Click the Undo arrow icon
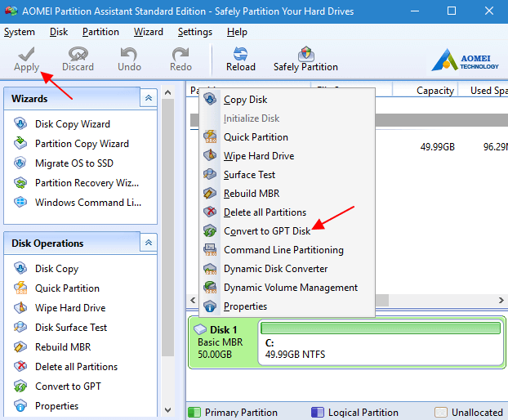Image resolution: width=508 pixels, height=420 pixels. [x=129, y=54]
